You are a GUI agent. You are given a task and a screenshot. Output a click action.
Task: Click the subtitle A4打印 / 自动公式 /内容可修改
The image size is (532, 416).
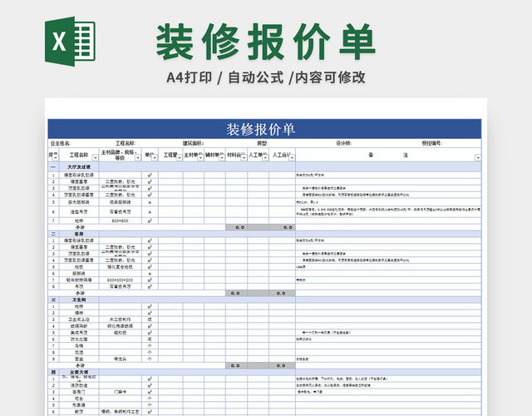click(x=266, y=77)
